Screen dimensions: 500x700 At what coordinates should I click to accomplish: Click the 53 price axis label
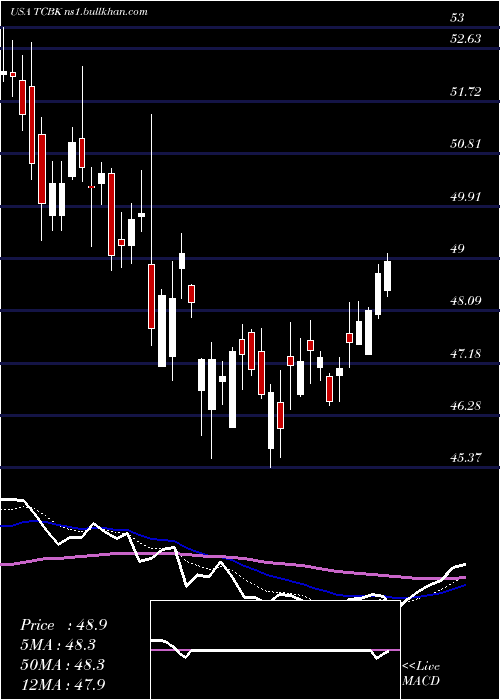click(x=458, y=18)
